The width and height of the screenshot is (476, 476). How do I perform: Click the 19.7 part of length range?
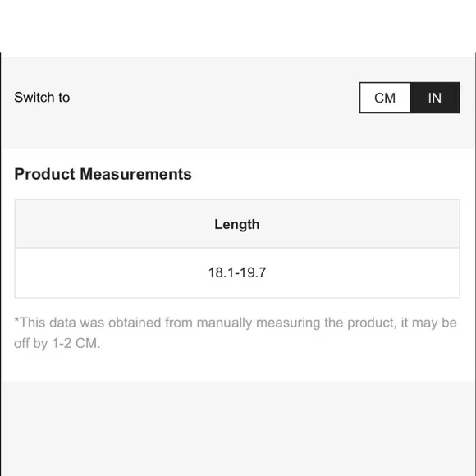tap(253, 272)
